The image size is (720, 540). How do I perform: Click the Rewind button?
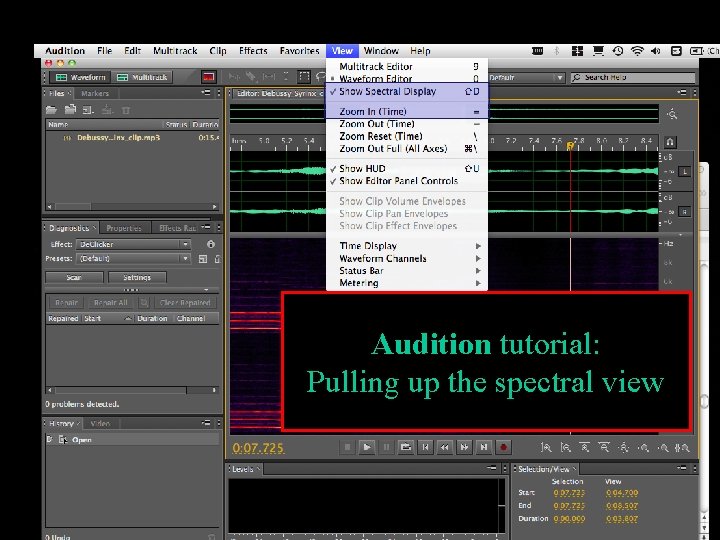pyautogui.click(x=445, y=447)
